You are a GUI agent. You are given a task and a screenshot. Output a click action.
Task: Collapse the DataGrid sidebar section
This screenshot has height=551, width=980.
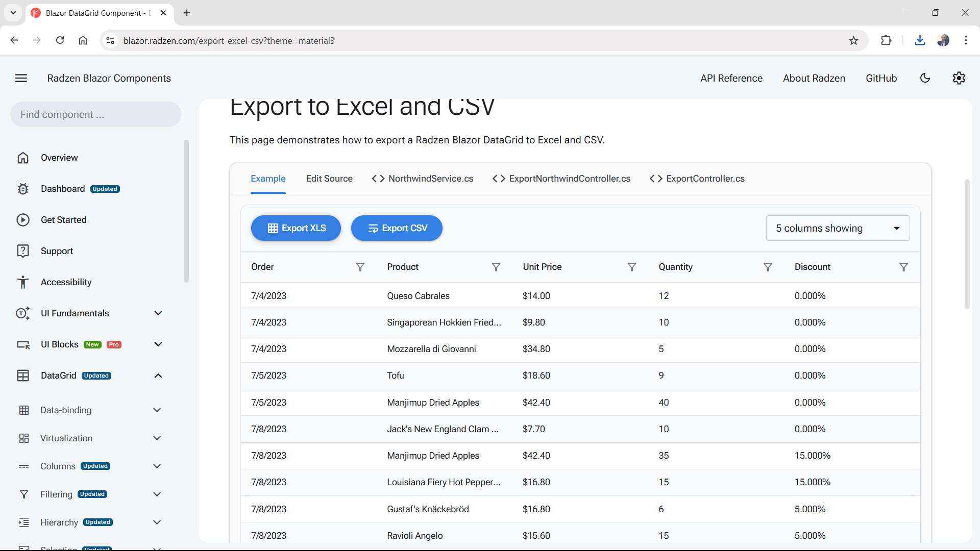pos(158,375)
